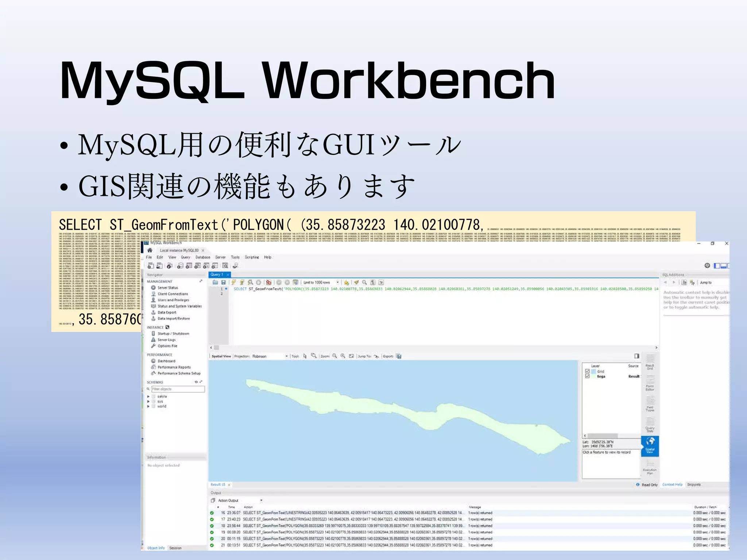Image resolution: width=747 pixels, height=560 pixels.
Task: Switch to Snippets tab
Action: pyautogui.click(x=694, y=485)
